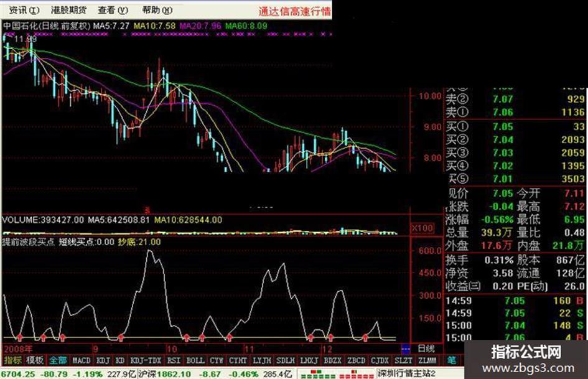
Task: Show the MACD indicator
Action: [x=81, y=360]
